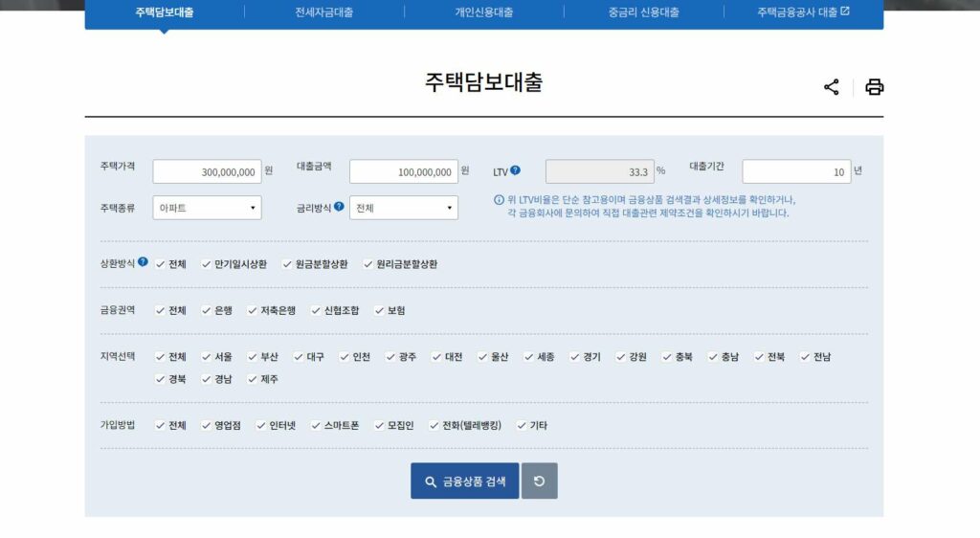Uncheck 제주 region checkbox

pos(253,379)
